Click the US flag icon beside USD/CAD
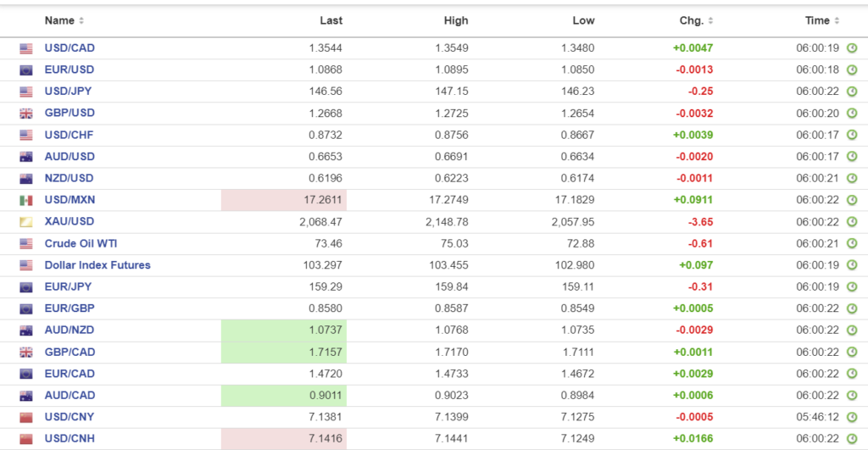This screenshot has width=868, height=450. click(x=26, y=48)
